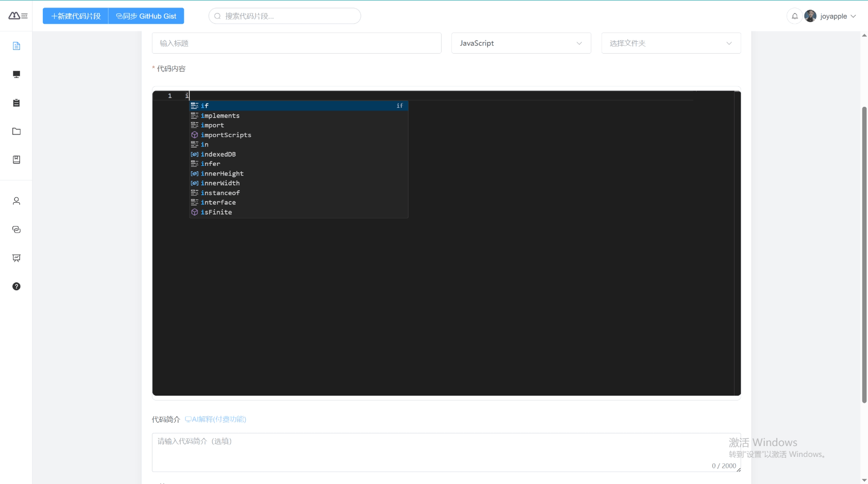
Task: Focus the search snippets field
Action: click(x=285, y=16)
